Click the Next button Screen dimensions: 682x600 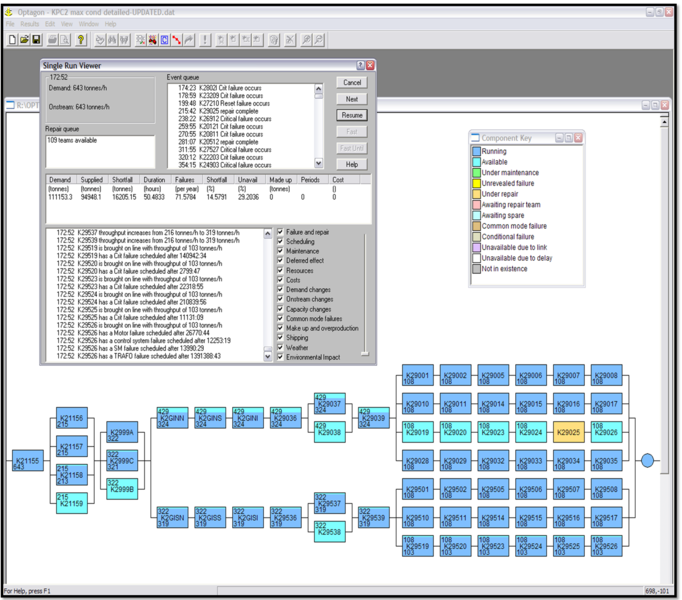pyautogui.click(x=352, y=99)
